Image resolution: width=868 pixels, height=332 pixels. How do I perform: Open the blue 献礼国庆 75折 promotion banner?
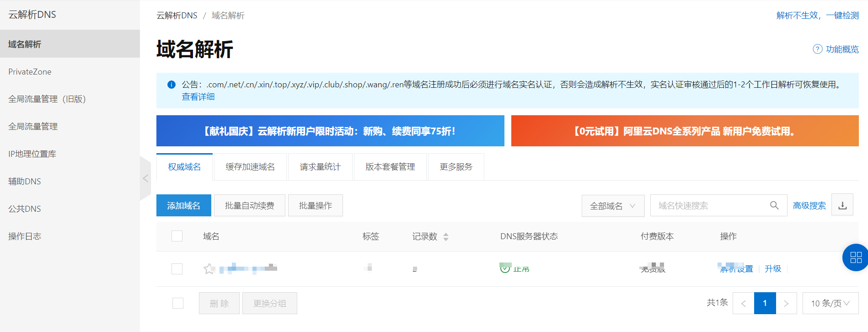[330, 131]
